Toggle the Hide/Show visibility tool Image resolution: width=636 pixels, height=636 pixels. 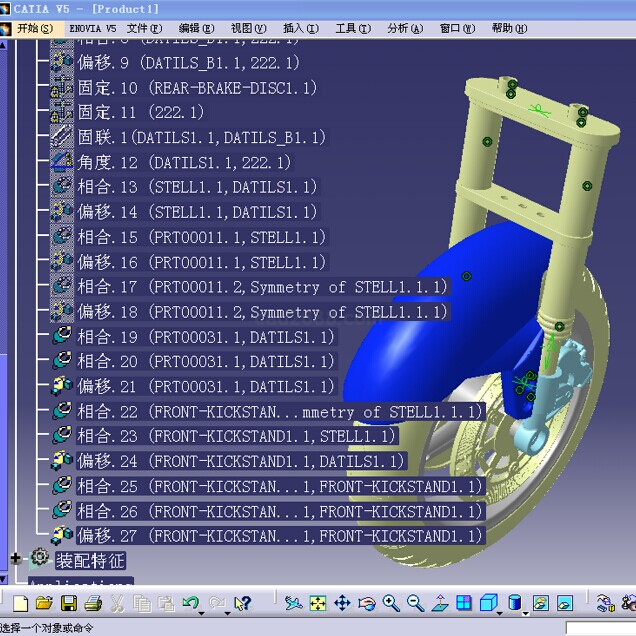[540, 603]
